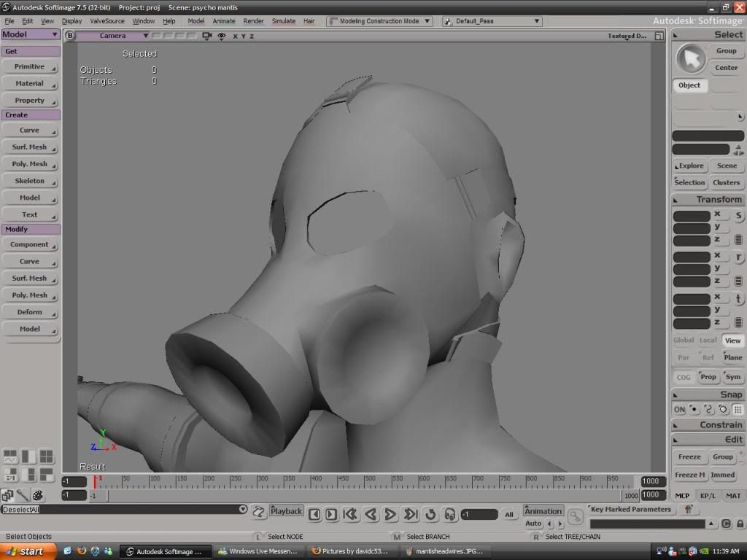Click the script editor icon beside command box

point(258,511)
